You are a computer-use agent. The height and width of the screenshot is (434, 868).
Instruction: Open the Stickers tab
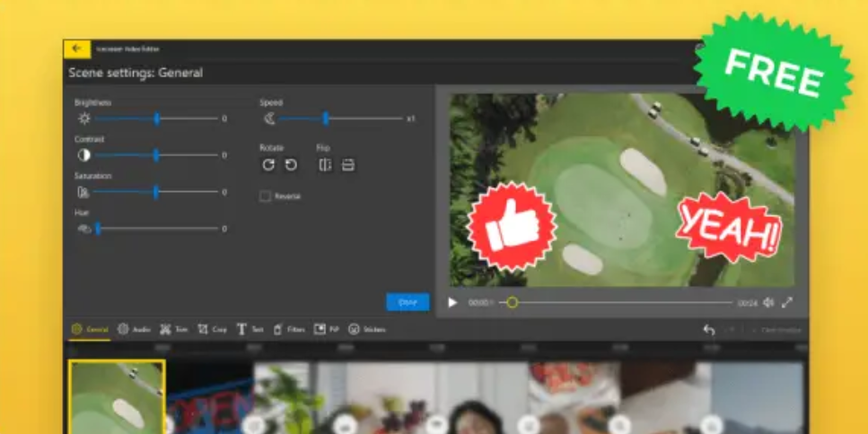(366, 329)
